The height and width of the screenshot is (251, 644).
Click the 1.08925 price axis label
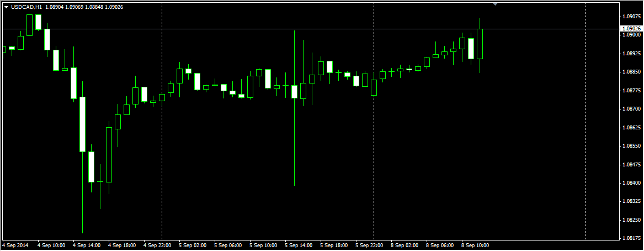(x=631, y=54)
